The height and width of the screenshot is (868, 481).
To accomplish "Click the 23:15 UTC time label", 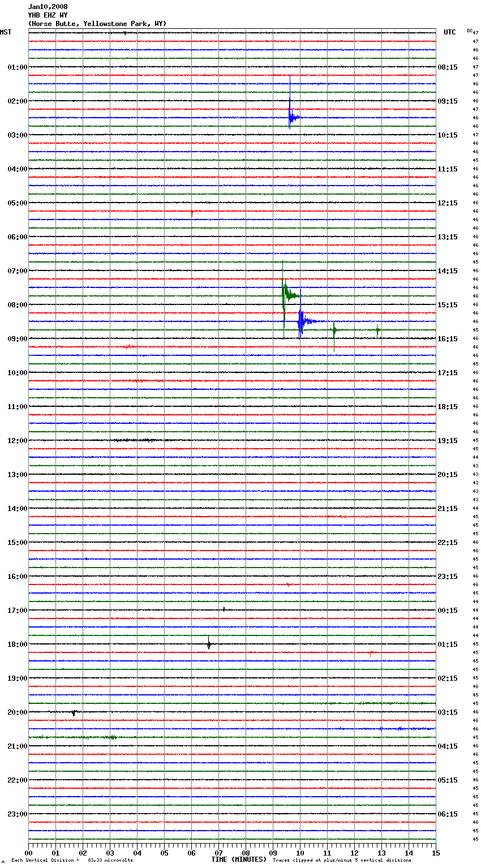I will coord(448,577).
